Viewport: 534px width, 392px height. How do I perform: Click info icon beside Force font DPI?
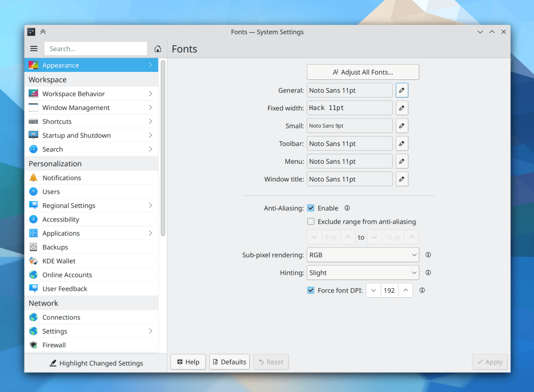pyautogui.click(x=422, y=290)
